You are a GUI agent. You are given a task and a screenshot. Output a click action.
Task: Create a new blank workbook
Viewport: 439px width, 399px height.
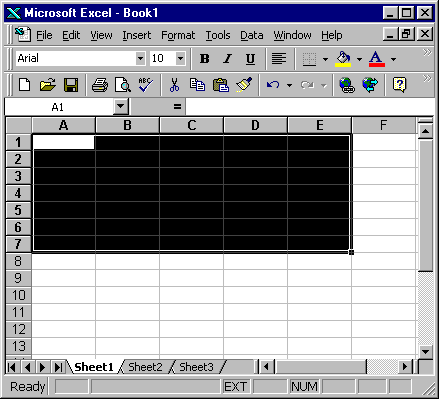pos(24,85)
